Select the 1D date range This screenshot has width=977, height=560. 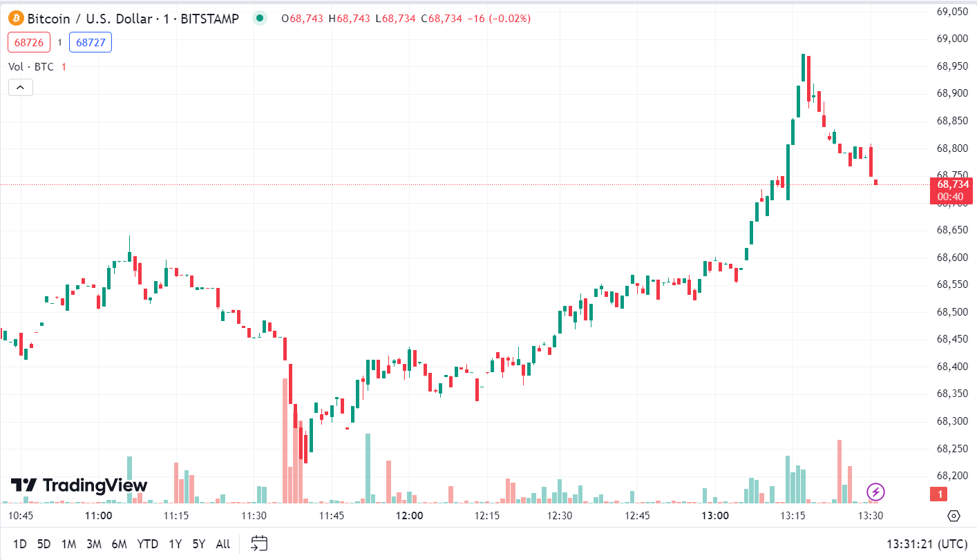(20, 544)
